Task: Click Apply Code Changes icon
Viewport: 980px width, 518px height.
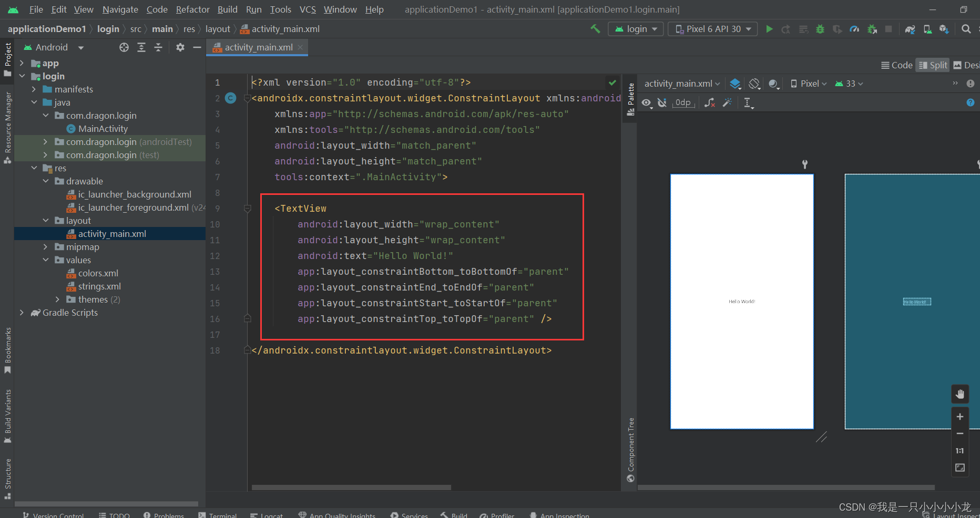Action: [803, 29]
